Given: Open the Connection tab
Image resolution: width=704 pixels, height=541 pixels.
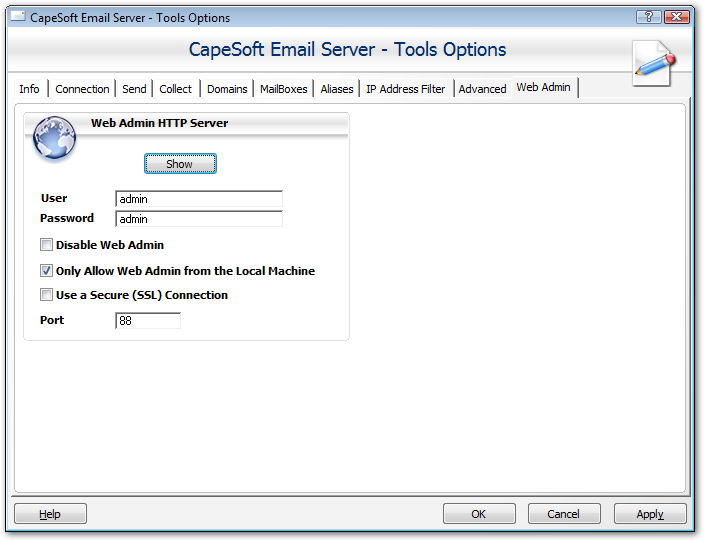Looking at the screenshot, I should click(82, 89).
